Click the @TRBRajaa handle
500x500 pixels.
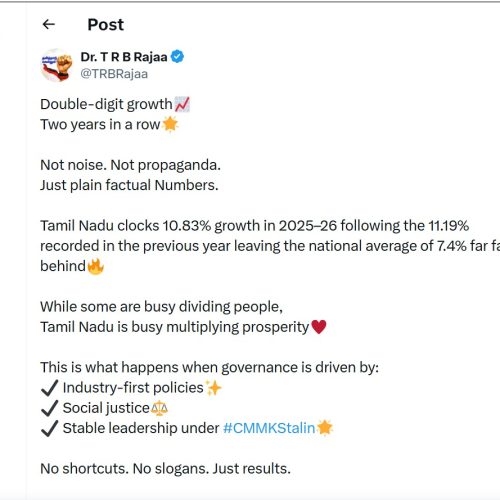[x=114, y=74]
